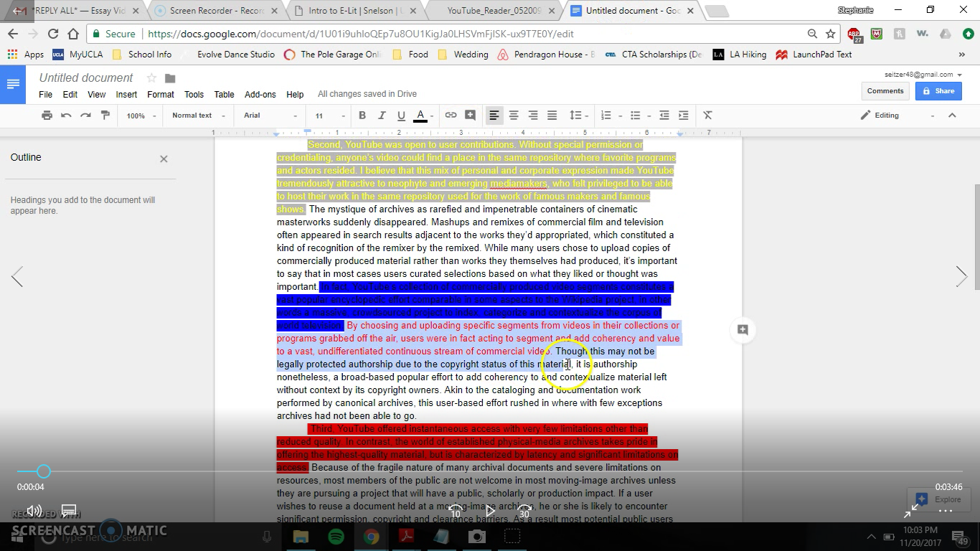The image size is (980, 551).
Task: Play the screen recording video
Action: click(x=490, y=511)
